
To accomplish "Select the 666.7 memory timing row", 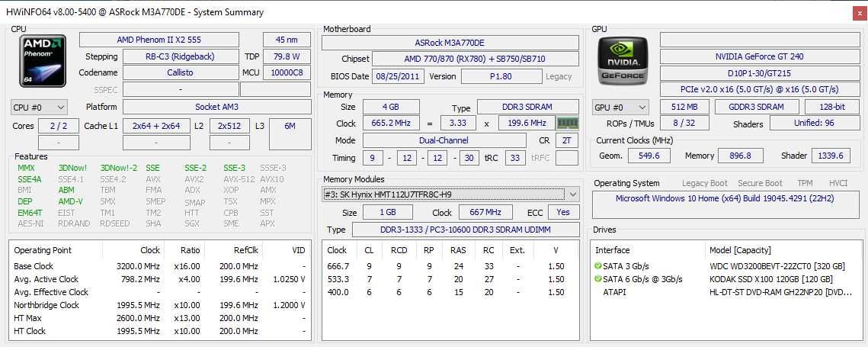I will (x=450, y=266).
